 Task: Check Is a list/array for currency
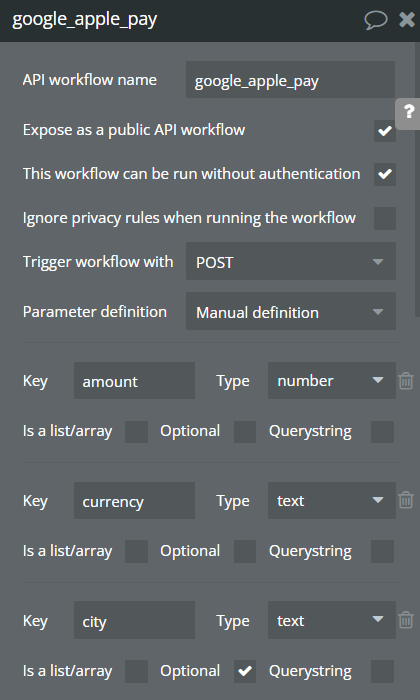(x=136, y=551)
